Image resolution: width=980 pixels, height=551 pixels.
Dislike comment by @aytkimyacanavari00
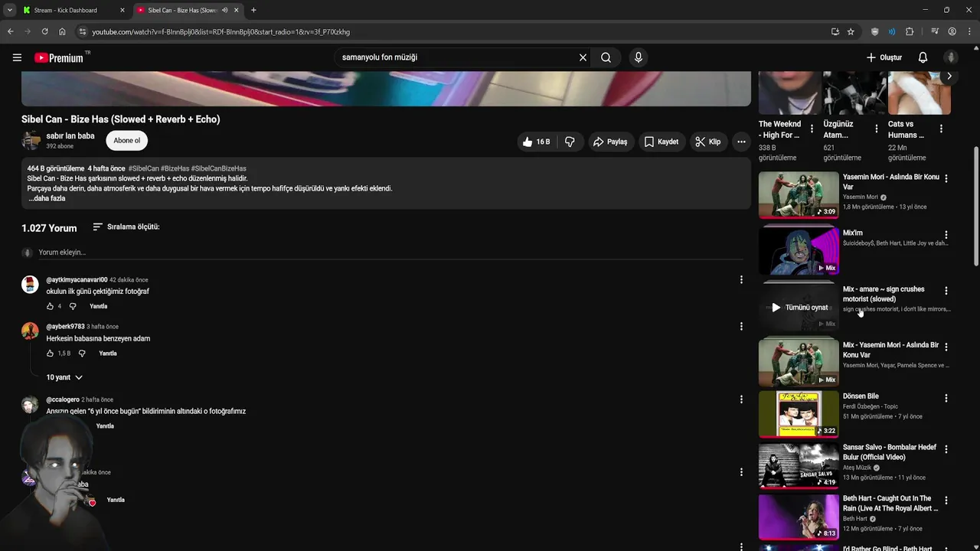73,306
